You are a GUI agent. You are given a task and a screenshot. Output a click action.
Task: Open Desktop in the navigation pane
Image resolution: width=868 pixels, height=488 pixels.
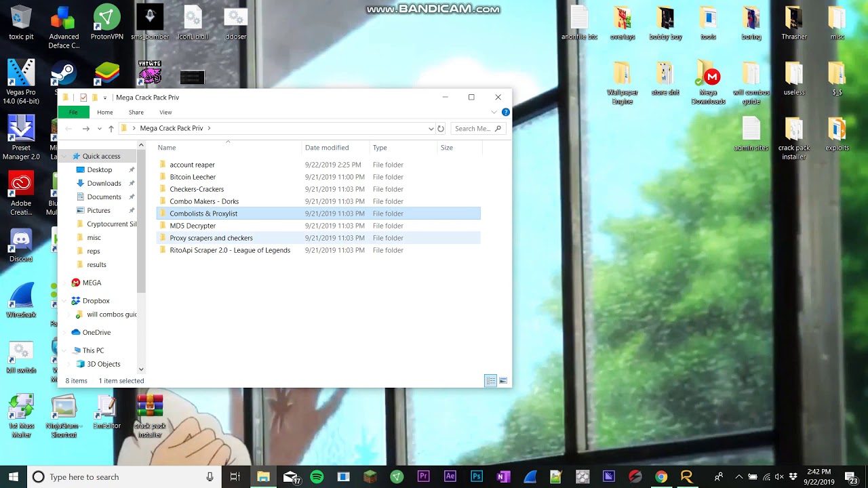pos(99,170)
